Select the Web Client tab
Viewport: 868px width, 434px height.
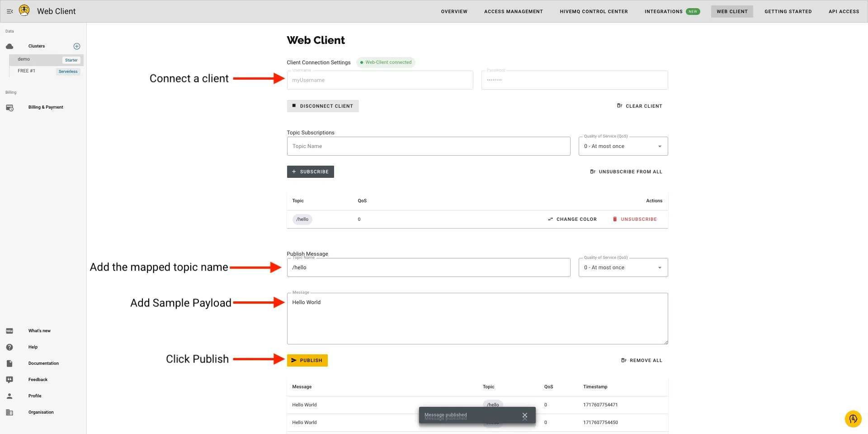click(732, 11)
